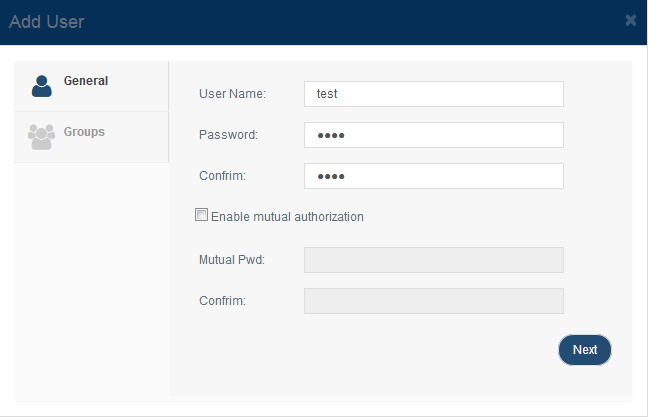Click the Next button
Image resolution: width=648 pixels, height=417 pixels.
pyautogui.click(x=585, y=350)
